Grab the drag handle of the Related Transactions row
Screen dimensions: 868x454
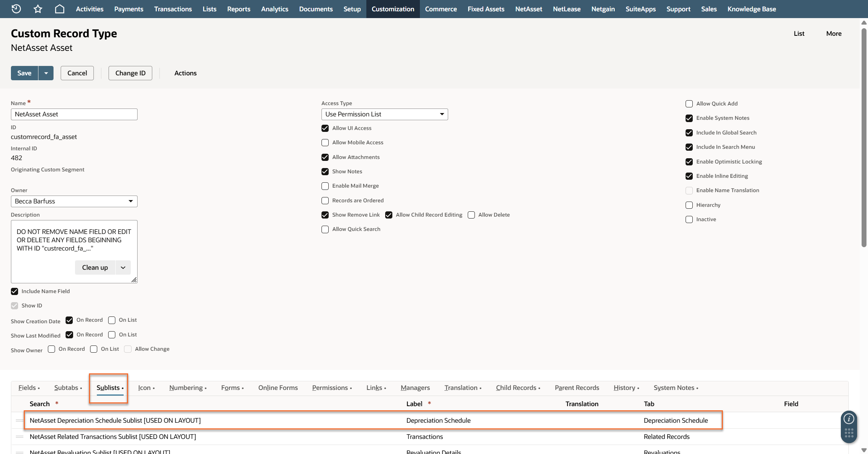(x=19, y=437)
